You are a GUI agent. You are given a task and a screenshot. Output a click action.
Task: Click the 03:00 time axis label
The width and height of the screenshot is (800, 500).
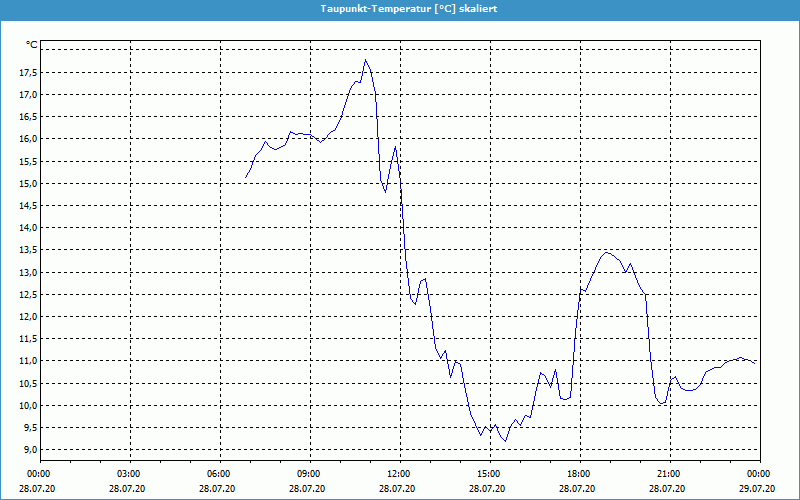point(130,474)
